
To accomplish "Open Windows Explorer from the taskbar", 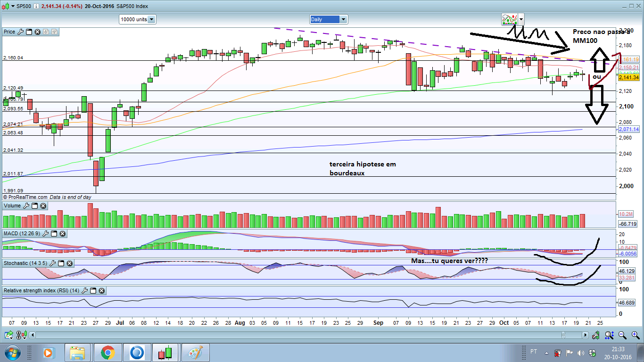I will [78, 353].
